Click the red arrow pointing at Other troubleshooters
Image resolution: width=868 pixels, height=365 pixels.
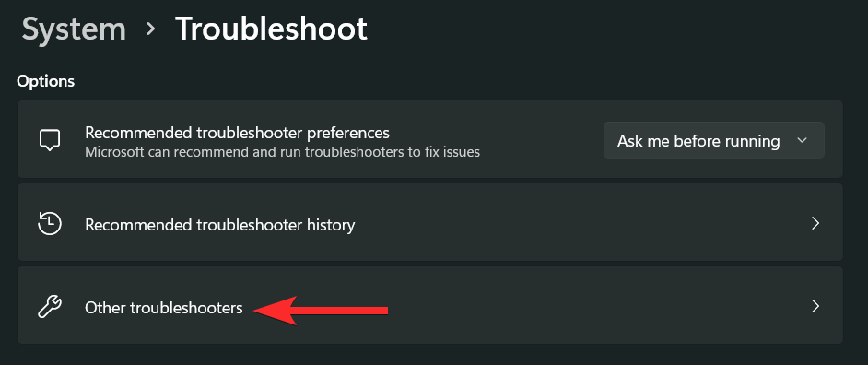321,311
